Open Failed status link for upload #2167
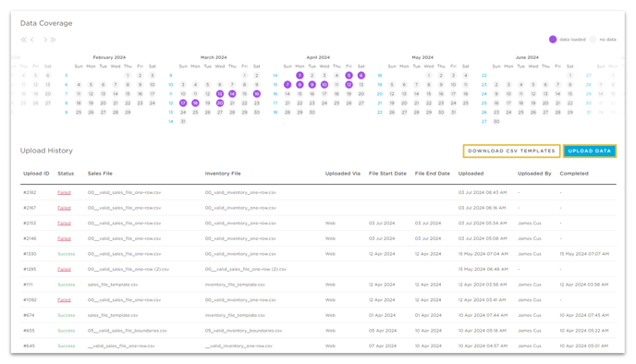The height and width of the screenshot is (364, 636). (x=64, y=208)
